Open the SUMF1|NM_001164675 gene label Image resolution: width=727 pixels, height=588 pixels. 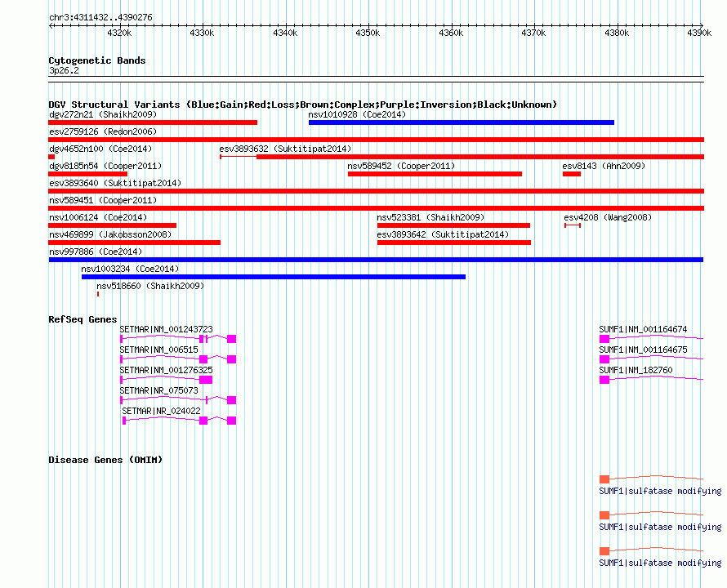click(643, 350)
